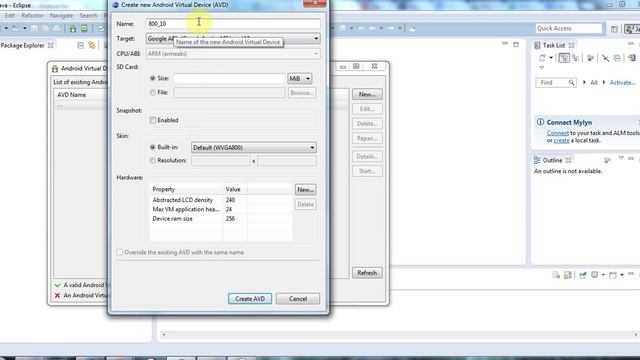Select the SD Card Size radio button
The height and width of the screenshot is (360, 640).
coord(153,78)
